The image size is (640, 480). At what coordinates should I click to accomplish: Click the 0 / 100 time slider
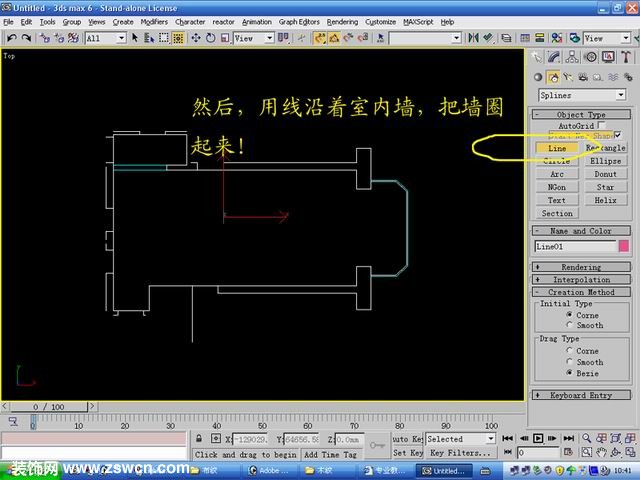48,407
